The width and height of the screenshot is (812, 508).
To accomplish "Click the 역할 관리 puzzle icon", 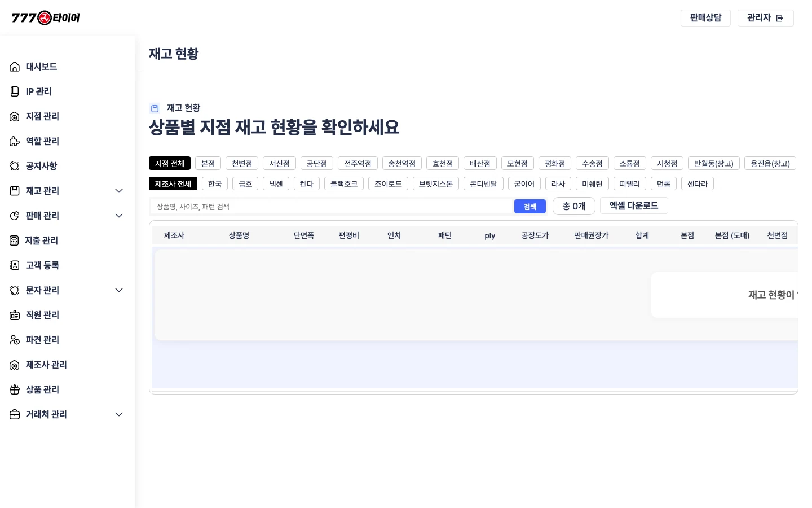I will (x=15, y=141).
